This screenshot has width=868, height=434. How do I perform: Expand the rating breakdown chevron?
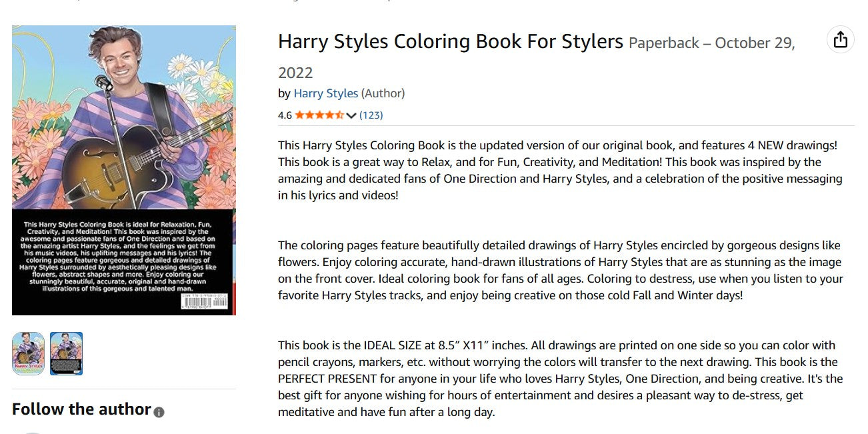[x=351, y=115]
